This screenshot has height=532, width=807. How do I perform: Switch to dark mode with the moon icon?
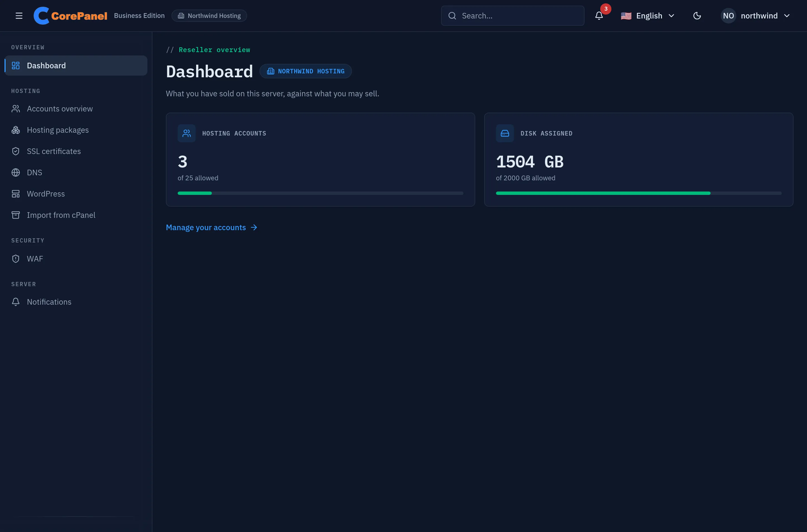[697, 16]
